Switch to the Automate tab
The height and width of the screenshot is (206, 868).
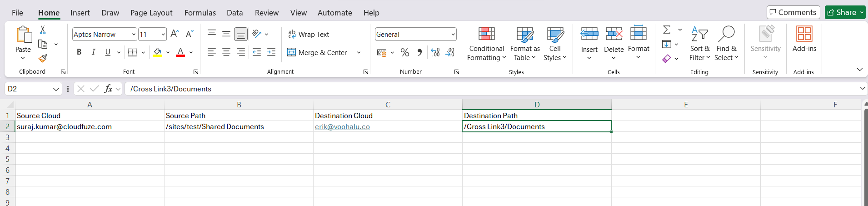tap(334, 13)
